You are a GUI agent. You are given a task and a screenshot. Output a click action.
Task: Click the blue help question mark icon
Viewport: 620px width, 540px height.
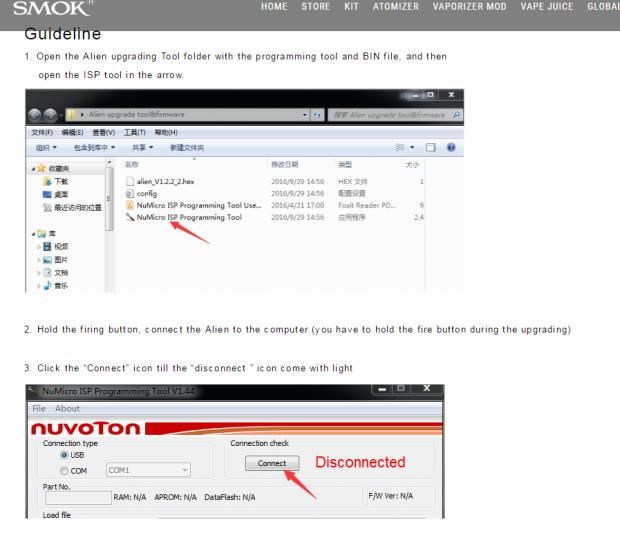pos(451,147)
